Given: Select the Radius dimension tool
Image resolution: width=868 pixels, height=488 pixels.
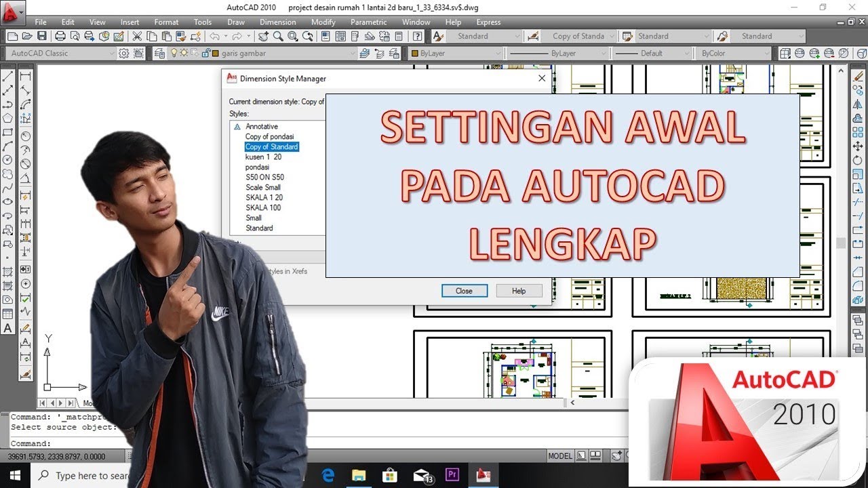Looking at the screenshot, I should point(26,136).
